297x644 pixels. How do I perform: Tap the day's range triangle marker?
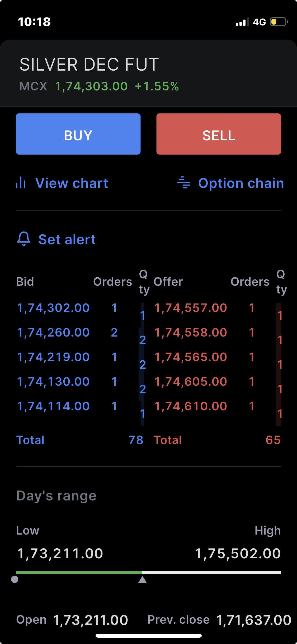pyautogui.click(x=142, y=580)
